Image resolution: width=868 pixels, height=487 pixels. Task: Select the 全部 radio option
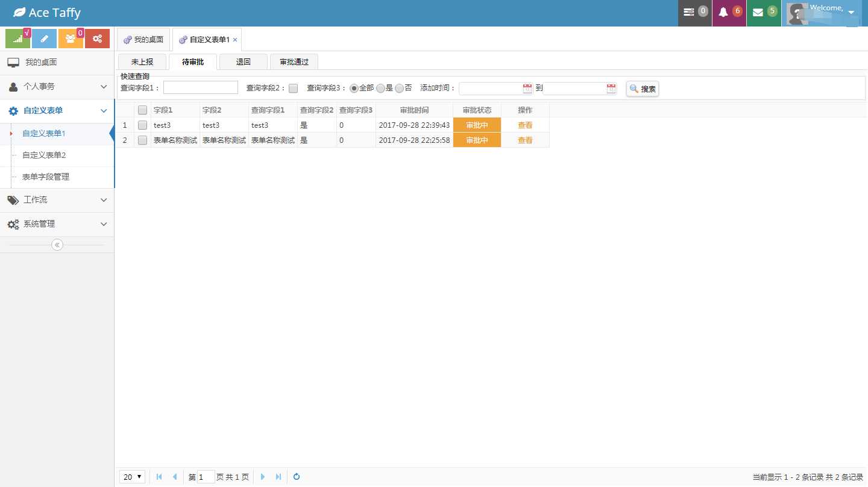pyautogui.click(x=354, y=88)
